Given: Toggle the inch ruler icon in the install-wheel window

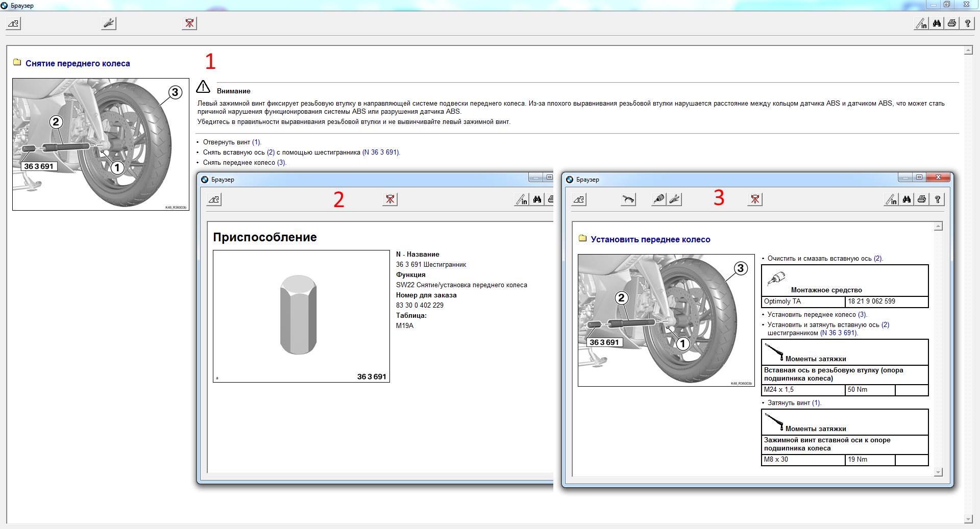Looking at the screenshot, I should 891,199.
